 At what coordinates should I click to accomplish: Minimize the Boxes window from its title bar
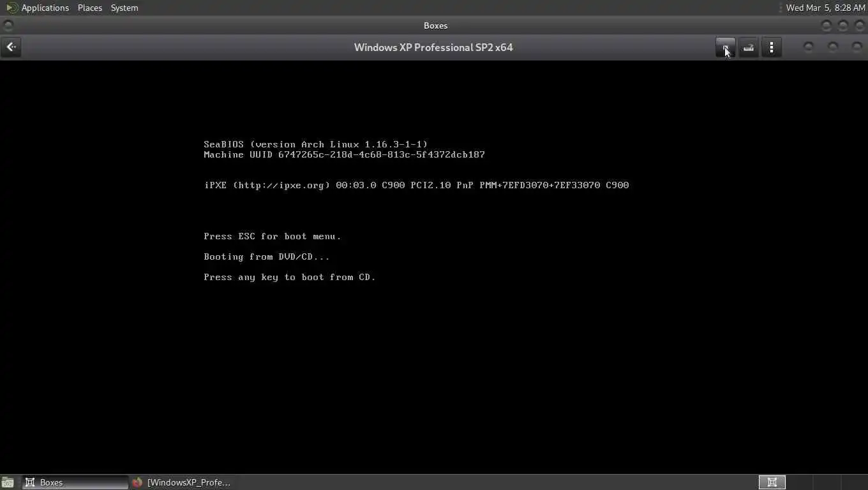point(827,26)
